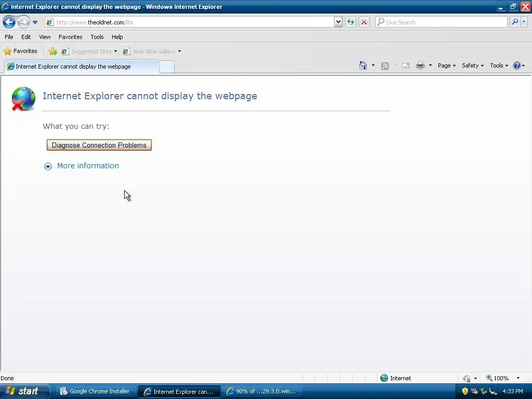Go back with the Back arrow button
This screenshot has height=399, width=532.
(x=9, y=22)
